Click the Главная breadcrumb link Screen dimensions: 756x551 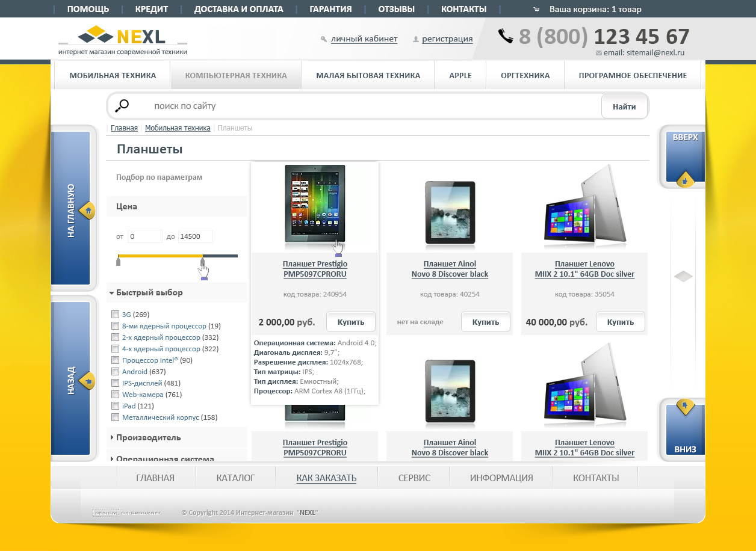tap(124, 128)
